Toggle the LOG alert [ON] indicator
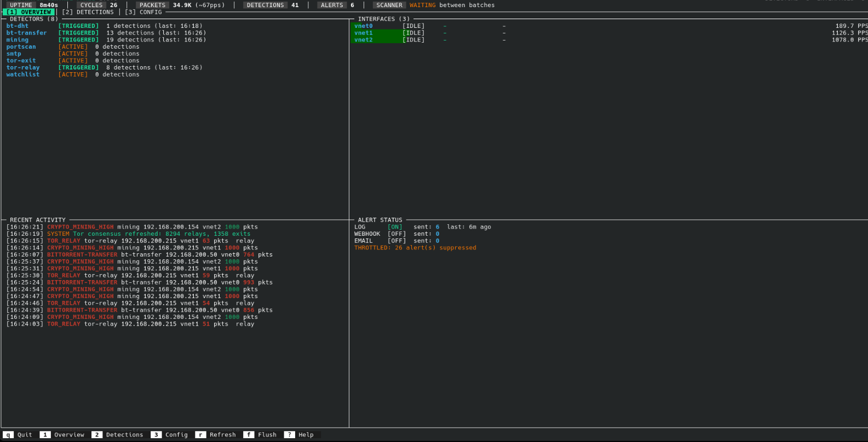Screen dimensions: 868x442 pyautogui.click(x=395, y=227)
